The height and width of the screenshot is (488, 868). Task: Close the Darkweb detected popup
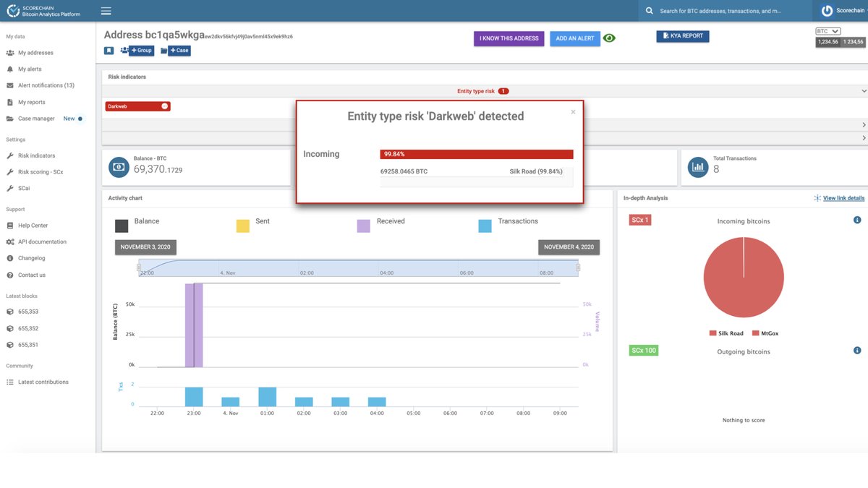573,111
